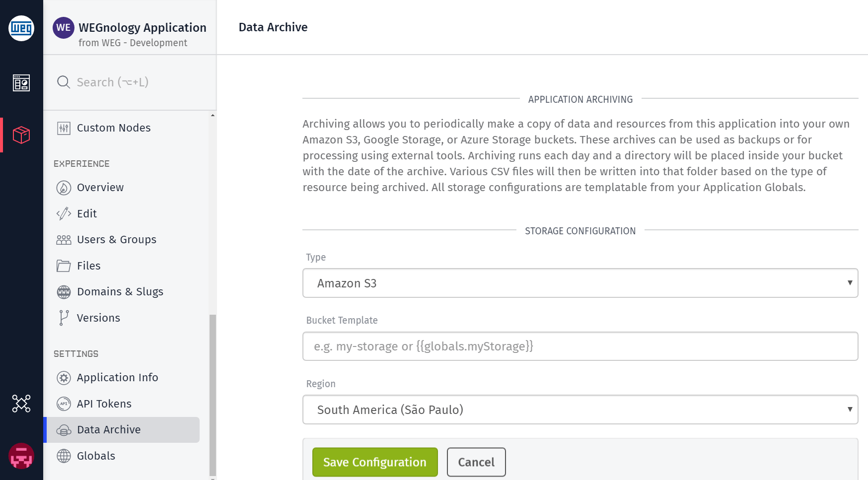
Task: Expand the storage Type selector arrow
Action: [x=850, y=283]
